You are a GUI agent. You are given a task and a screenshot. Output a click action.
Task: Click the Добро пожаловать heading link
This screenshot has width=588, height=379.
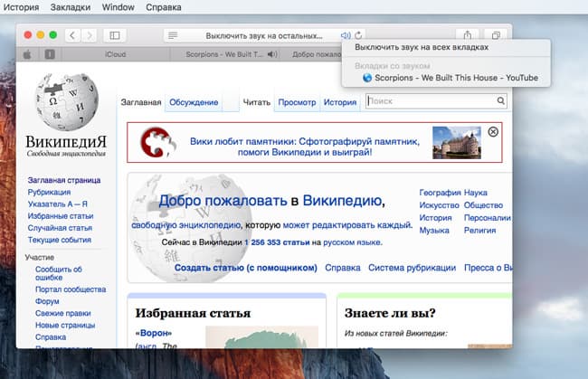(x=223, y=201)
